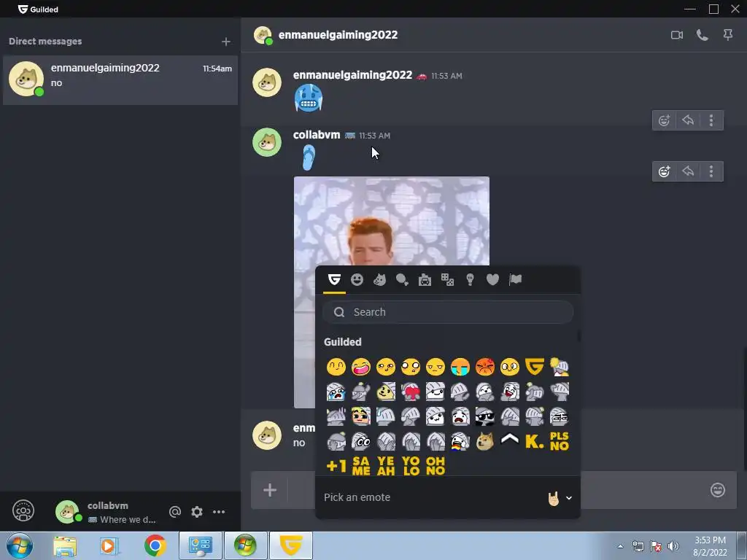Open File Explorer from the taskbar

click(x=65, y=546)
